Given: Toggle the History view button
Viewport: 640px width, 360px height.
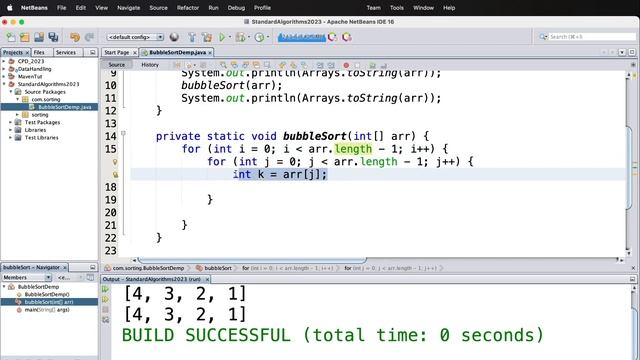Looking at the screenshot, I should click(150, 65).
